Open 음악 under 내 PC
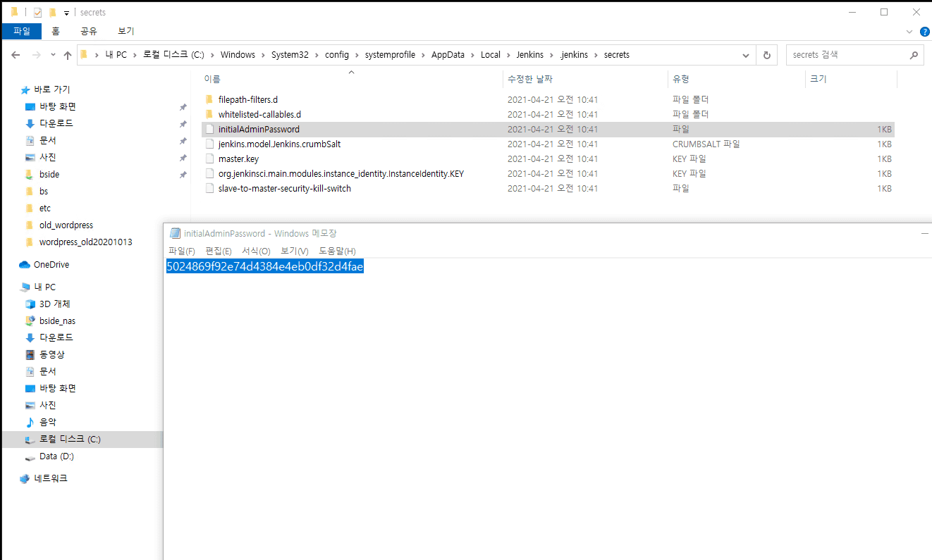Image resolution: width=932 pixels, height=560 pixels. pos(47,423)
